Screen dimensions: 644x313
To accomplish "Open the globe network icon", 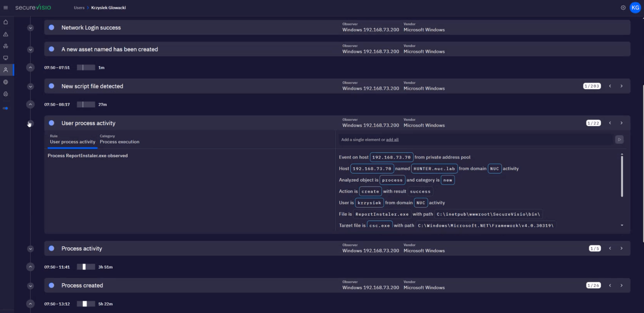I will click(5, 82).
